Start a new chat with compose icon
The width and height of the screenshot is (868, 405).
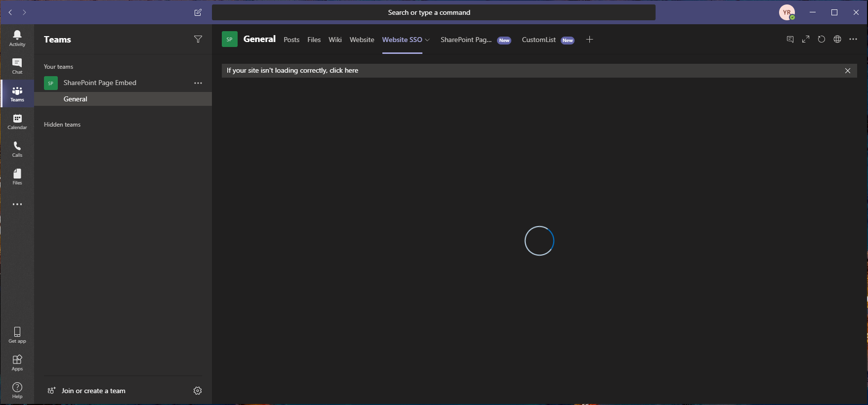198,12
